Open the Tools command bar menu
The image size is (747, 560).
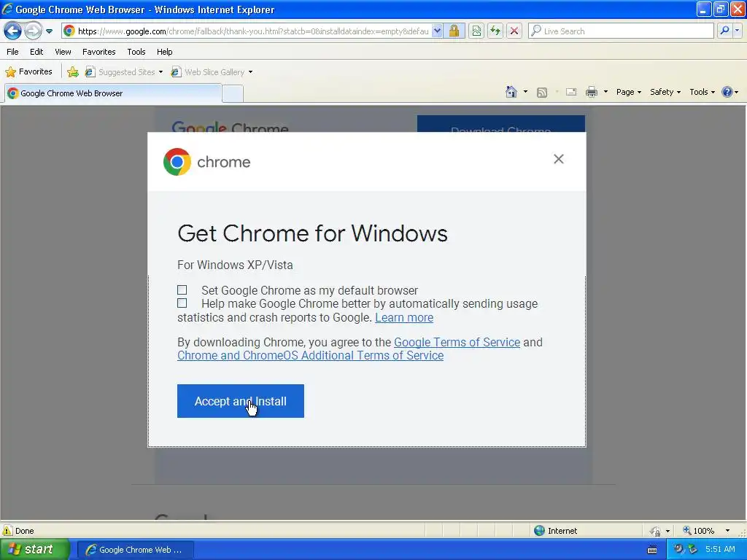click(x=702, y=92)
